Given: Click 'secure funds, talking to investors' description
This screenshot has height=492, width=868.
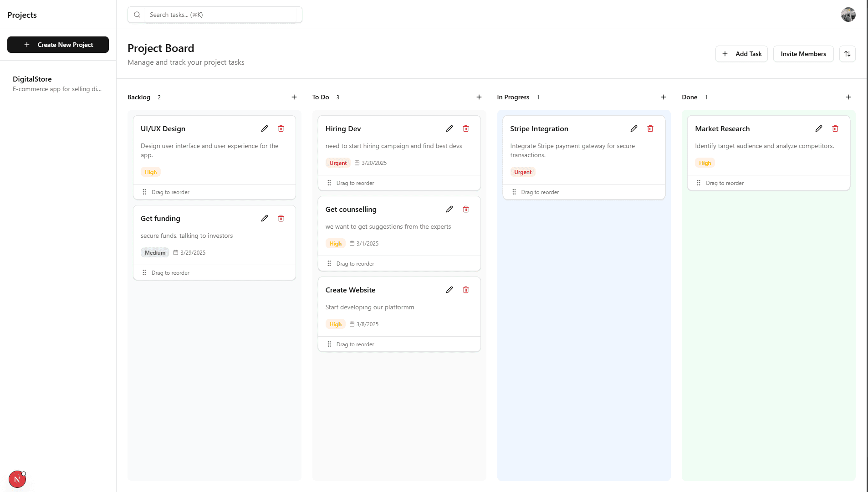Looking at the screenshot, I should click(x=187, y=236).
